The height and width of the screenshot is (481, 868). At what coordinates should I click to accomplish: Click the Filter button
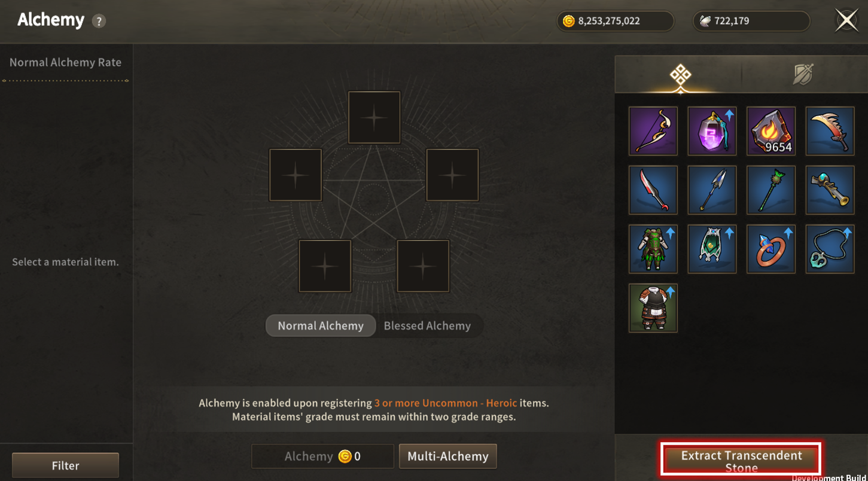pyautogui.click(x=65, y=465)
